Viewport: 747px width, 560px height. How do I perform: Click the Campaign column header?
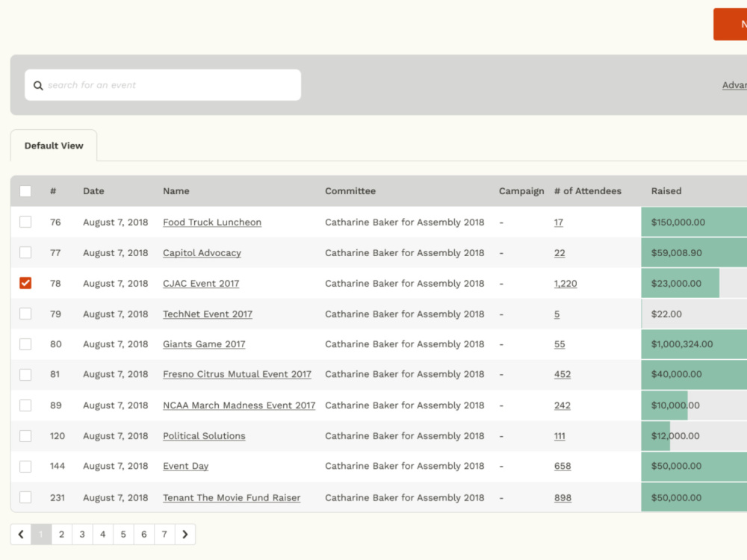pyautogui.click(x=521, y=191)
